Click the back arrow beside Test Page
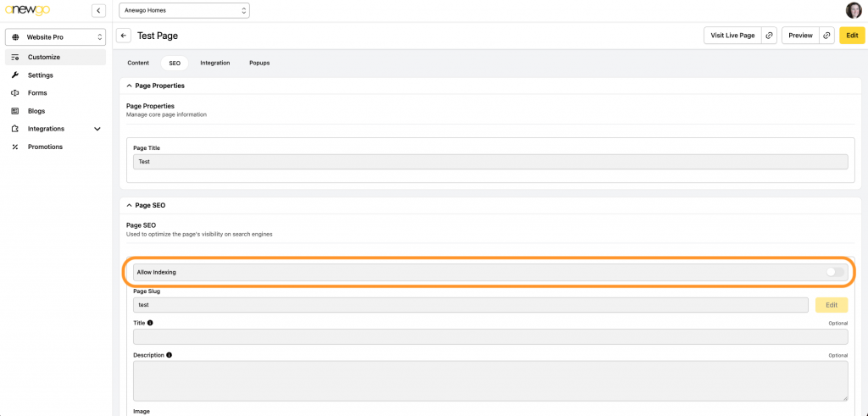The height and width of the screenshot is (416, 868). (x=124, y=36)
